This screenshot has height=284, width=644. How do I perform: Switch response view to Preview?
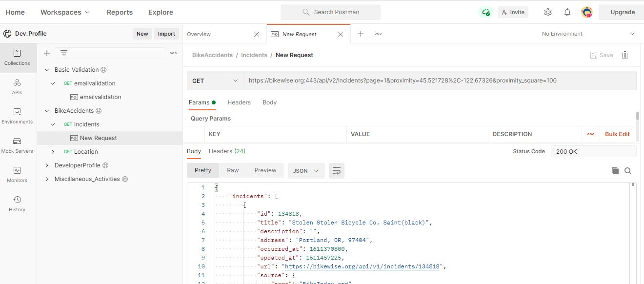coord(265,170)
